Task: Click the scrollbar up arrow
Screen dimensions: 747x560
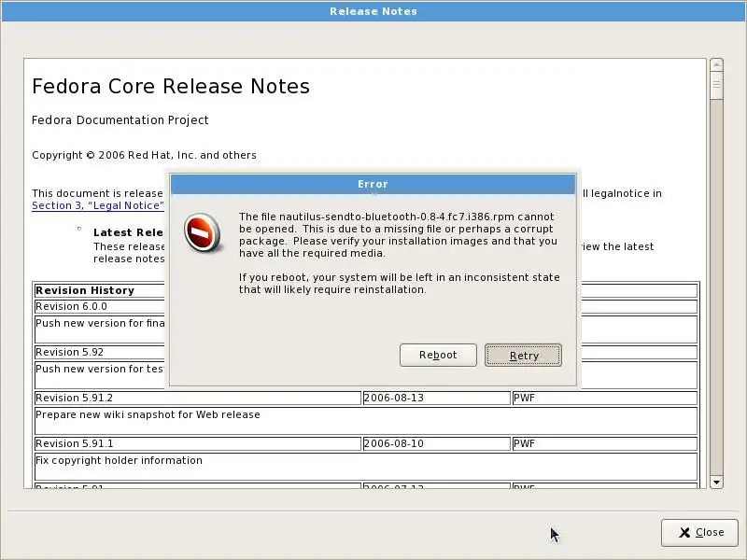Action: (716, 64)
